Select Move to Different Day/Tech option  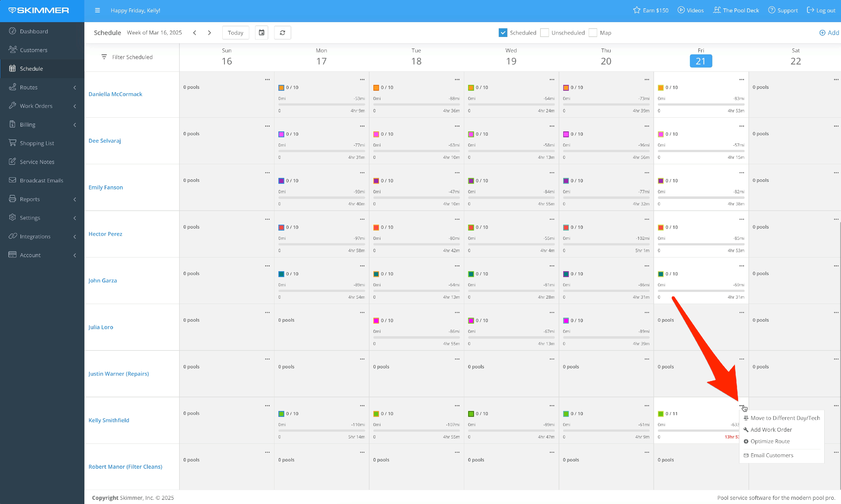(x=785, y=418)
